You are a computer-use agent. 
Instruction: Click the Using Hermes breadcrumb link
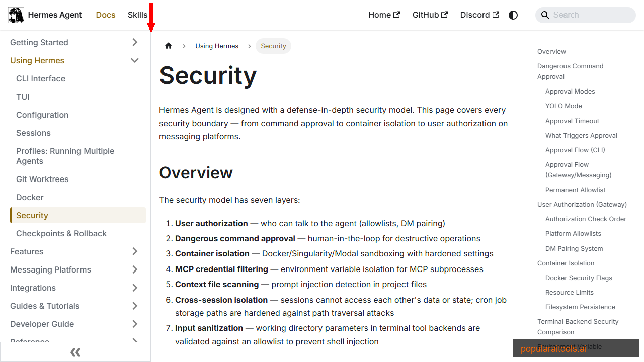tap(217, 46)
